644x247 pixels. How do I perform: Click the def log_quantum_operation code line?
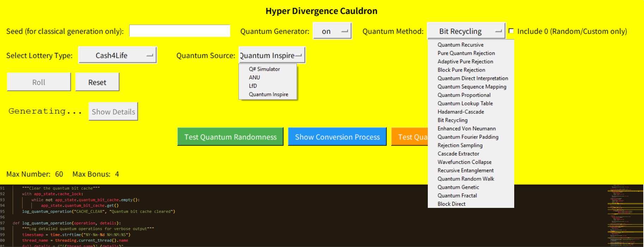(67, 223)
